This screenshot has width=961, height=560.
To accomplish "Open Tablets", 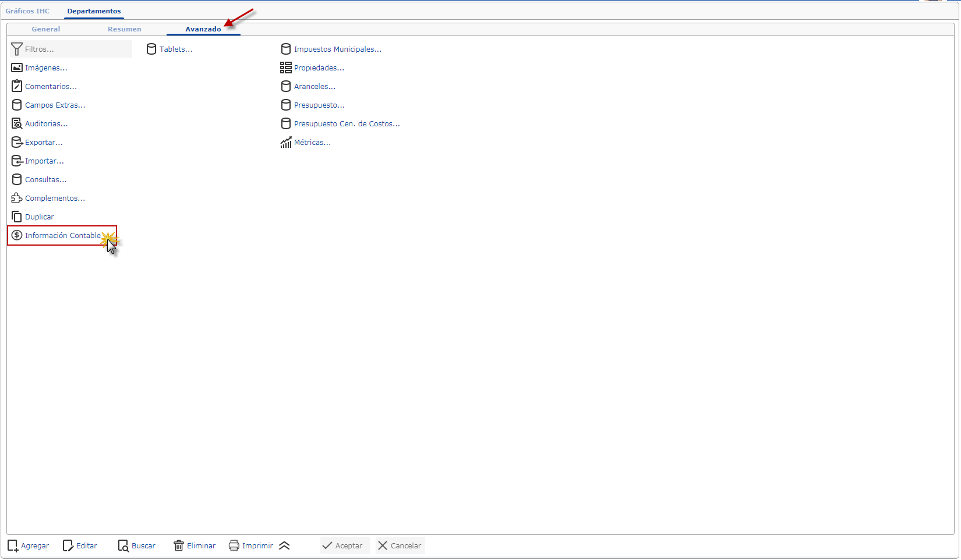I will 176,49.
